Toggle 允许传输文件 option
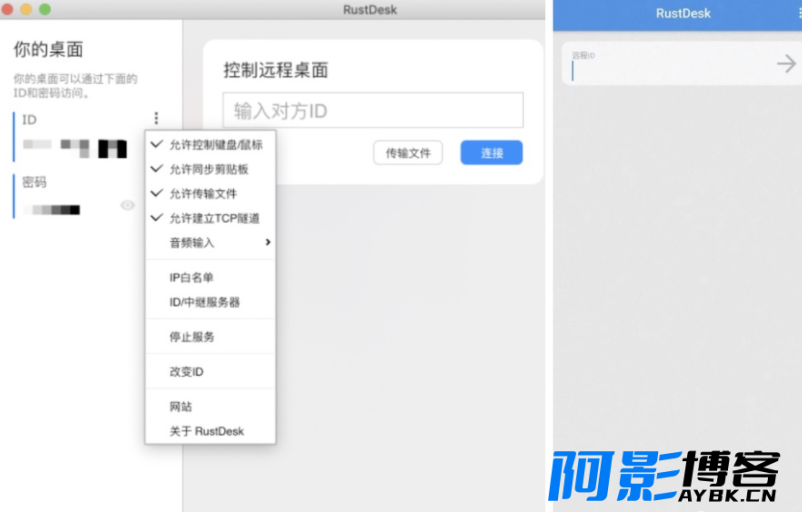Image resolution: width=802 pixels, height=512 pixels. (x=211, y=193)
